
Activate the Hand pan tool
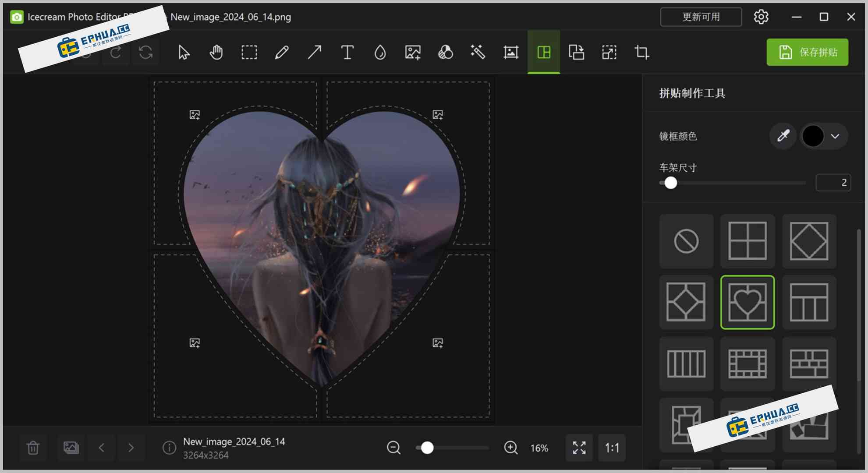tap(216, 52)
